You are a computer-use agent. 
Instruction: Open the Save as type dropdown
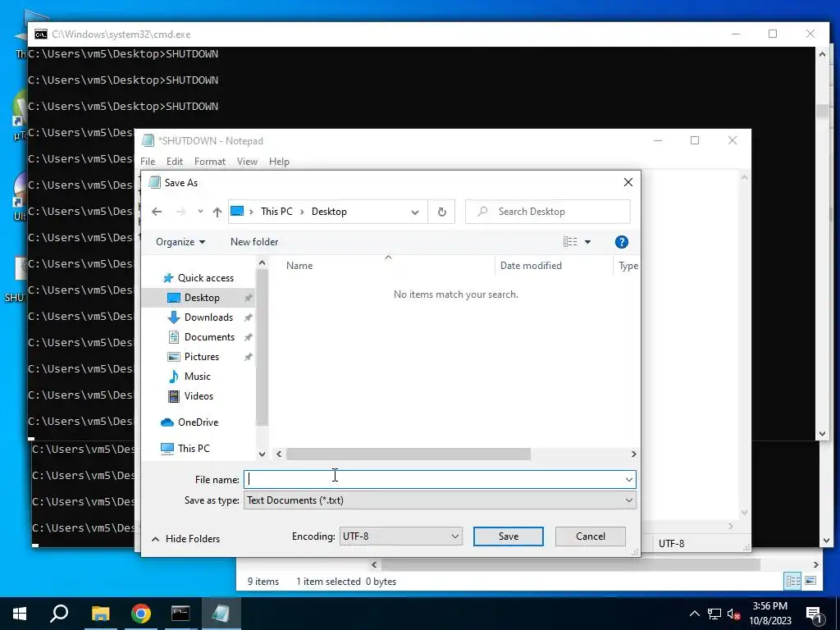629,500
